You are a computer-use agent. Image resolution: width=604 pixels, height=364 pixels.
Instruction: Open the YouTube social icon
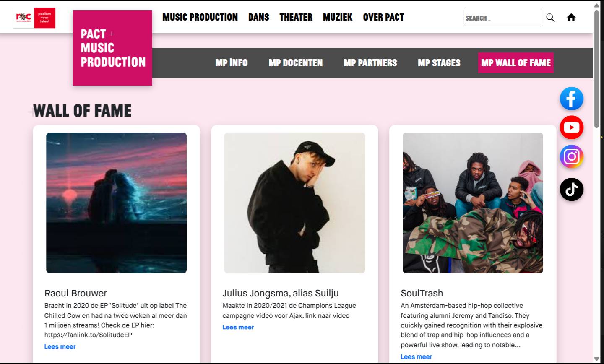click(x=571, y=127)
